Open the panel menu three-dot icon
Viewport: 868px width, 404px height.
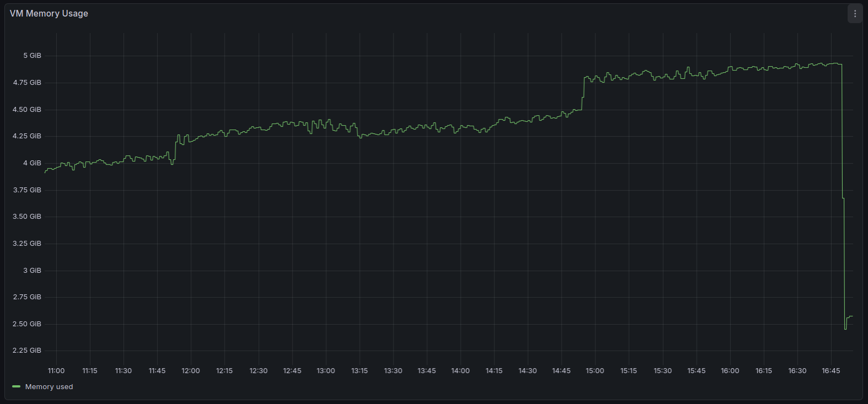point(855,14)
